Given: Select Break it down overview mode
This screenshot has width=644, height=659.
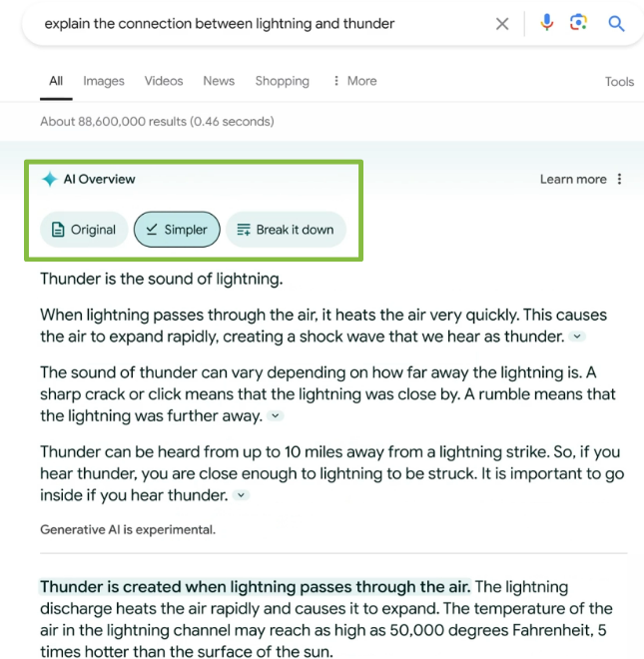Looking at the screenshot, I should (286, 230).
